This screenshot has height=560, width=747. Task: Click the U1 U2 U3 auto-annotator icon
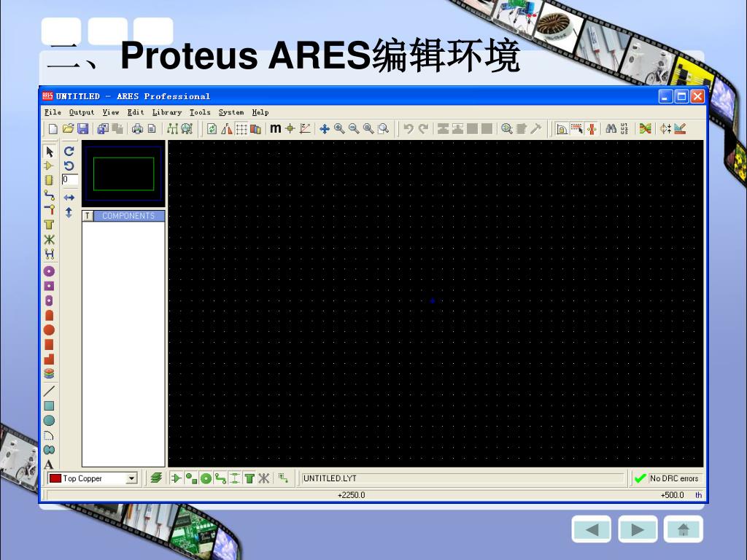tap(625, 128)
